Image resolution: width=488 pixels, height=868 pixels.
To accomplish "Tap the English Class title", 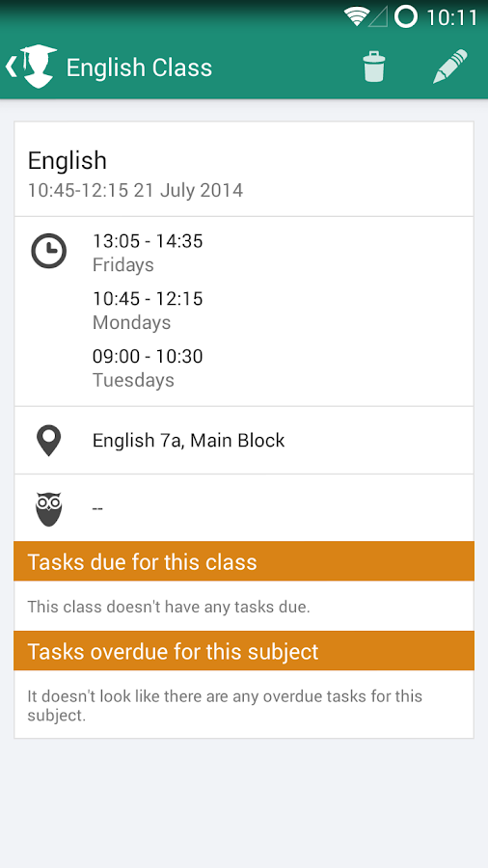I will (x=140, y=68).
